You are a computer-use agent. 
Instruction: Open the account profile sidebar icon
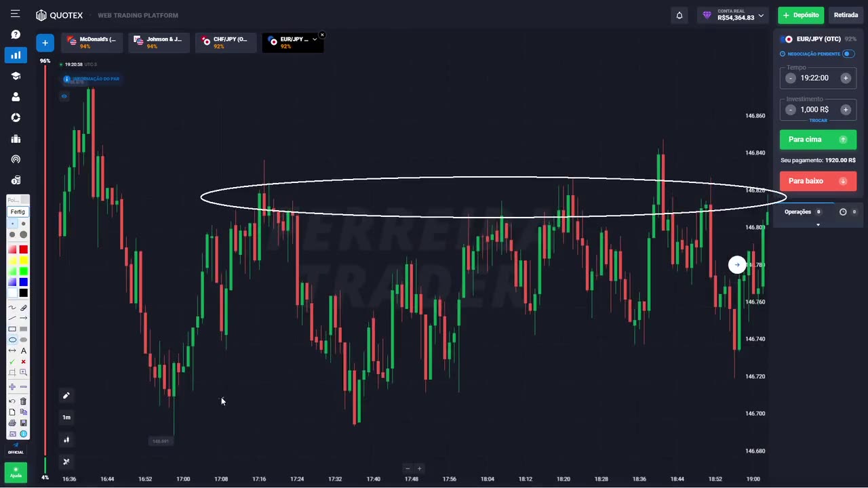[x=16, y=97]
